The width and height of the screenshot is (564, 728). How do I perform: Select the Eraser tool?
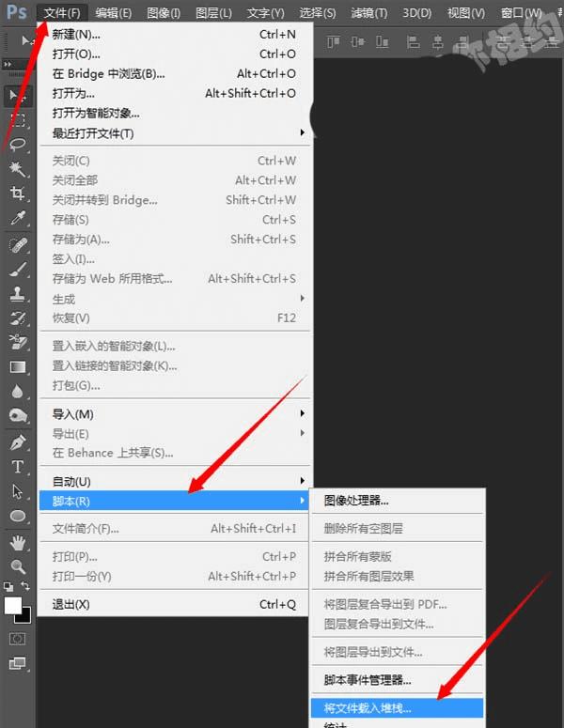point(18,343)
